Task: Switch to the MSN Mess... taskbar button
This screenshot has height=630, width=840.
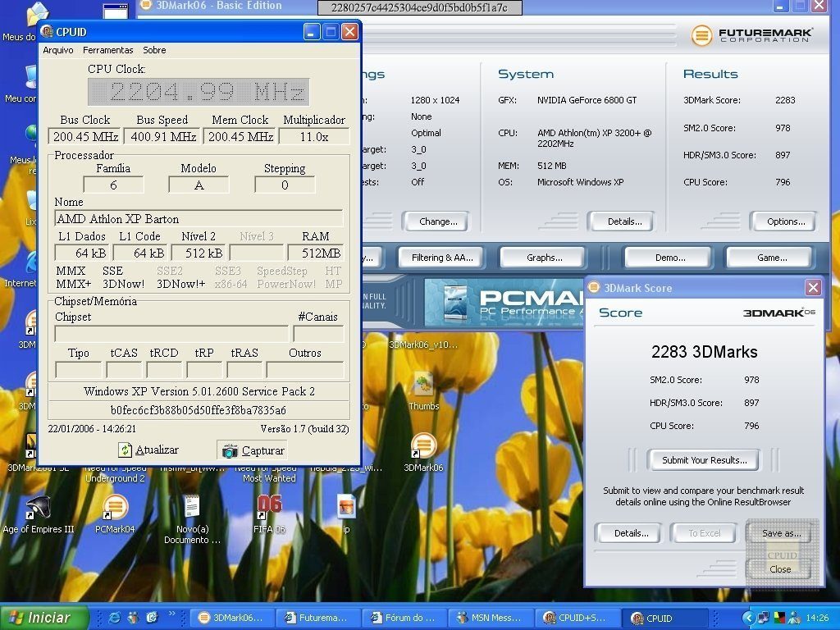Action: pyautogui.click(x=491, y=618)
